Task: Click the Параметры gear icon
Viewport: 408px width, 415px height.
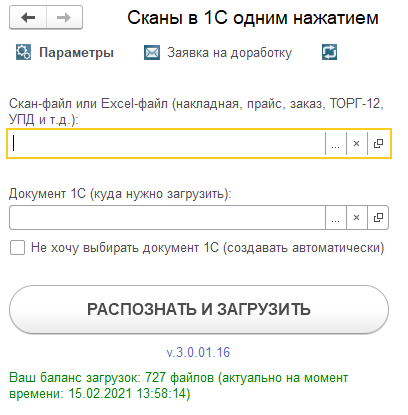Action: coord(23,52)
